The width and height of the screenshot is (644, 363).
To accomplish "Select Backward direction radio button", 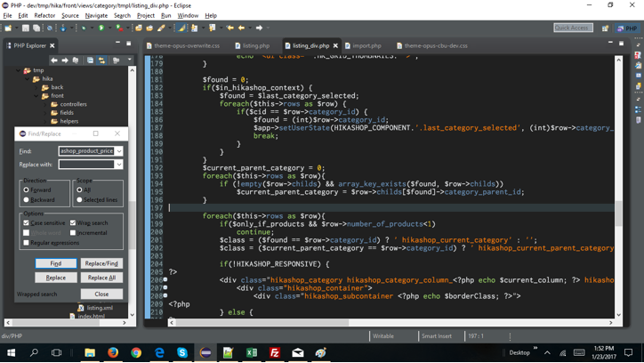I will 27,200.
